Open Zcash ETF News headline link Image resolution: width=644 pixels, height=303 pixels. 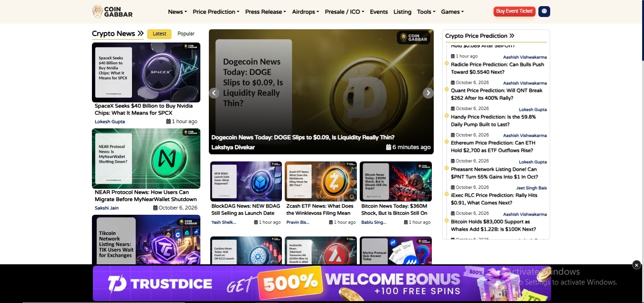320,210
